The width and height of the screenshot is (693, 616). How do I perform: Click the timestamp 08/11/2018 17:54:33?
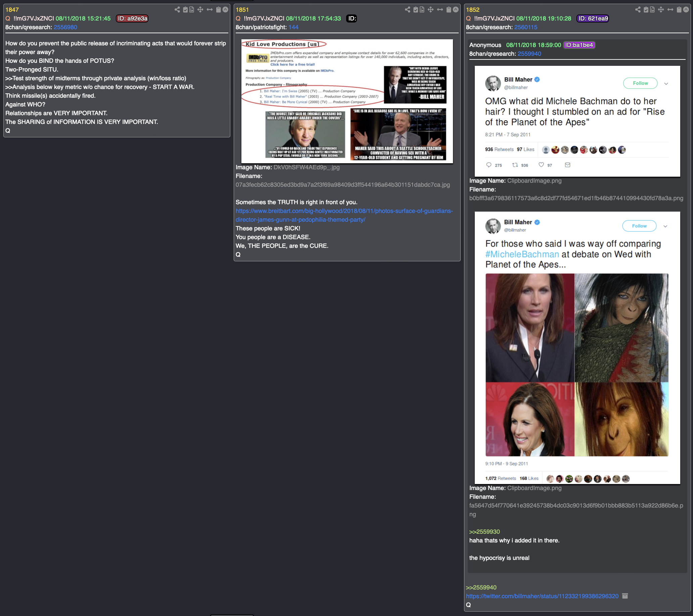point(313,18)
